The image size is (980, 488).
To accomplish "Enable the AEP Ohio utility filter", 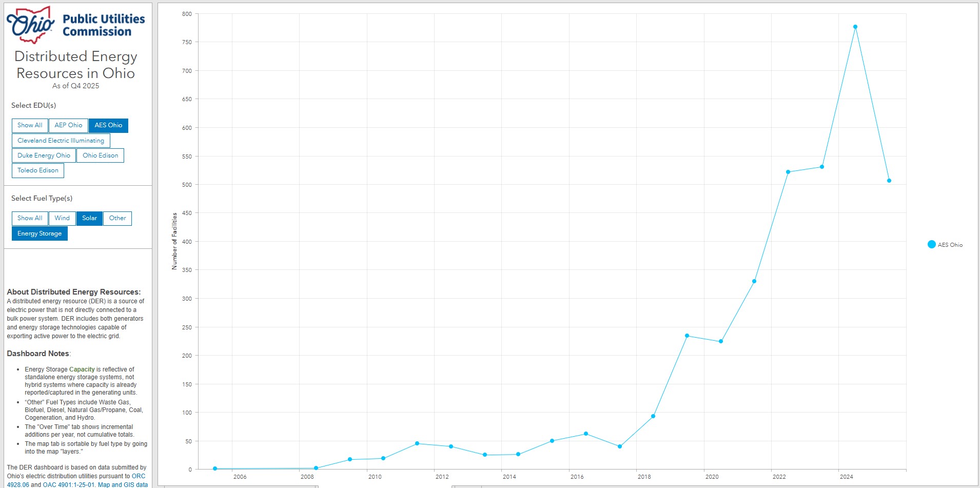I will coord(68,125).
